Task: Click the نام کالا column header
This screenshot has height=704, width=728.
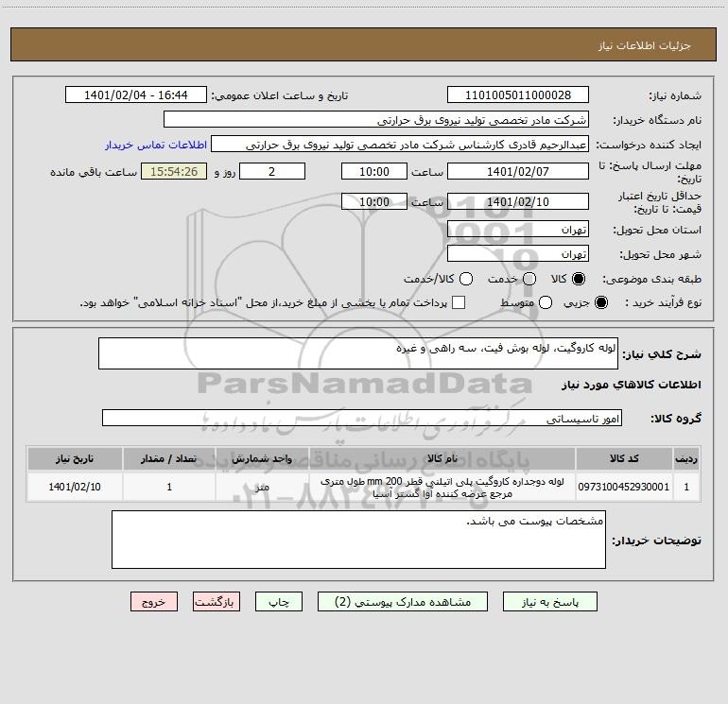Action: (x=442, y=458)
